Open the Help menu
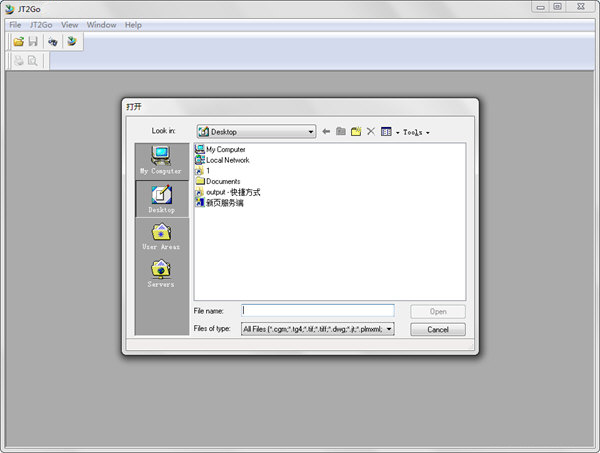 pyautogui.click(x=133, y=24)
